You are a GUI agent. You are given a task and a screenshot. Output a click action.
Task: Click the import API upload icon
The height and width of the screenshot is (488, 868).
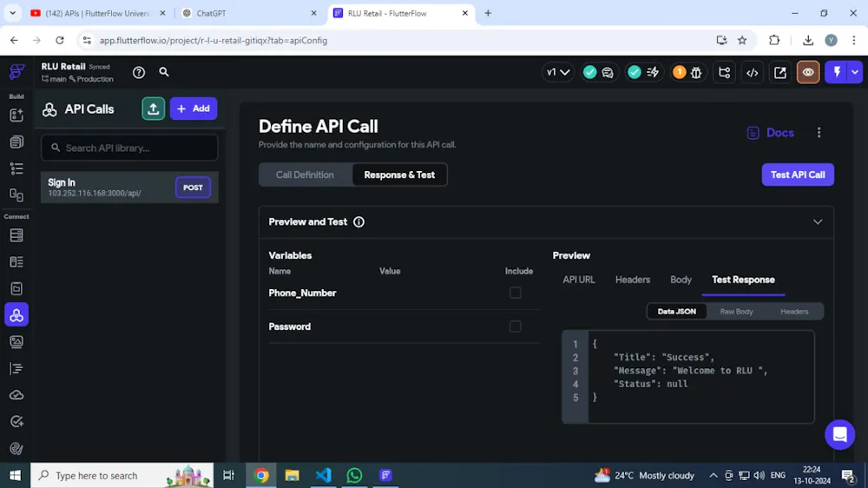[154, 109]
